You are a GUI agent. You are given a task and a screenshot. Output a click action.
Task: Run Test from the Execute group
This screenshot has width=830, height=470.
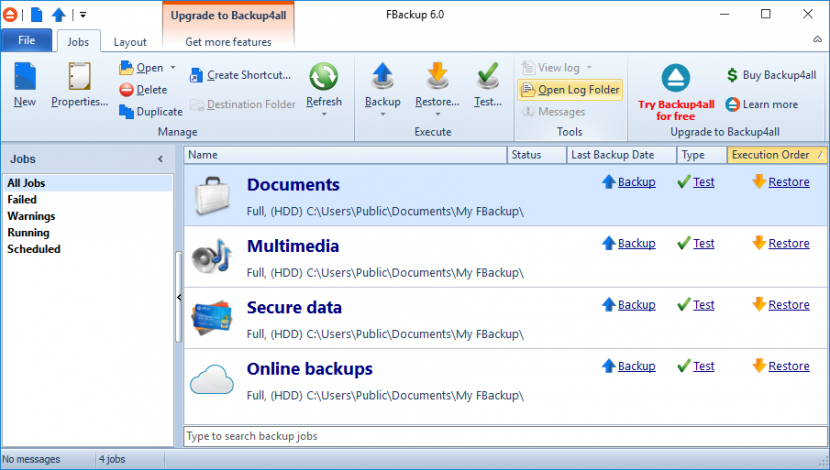(x=488, y=78)
